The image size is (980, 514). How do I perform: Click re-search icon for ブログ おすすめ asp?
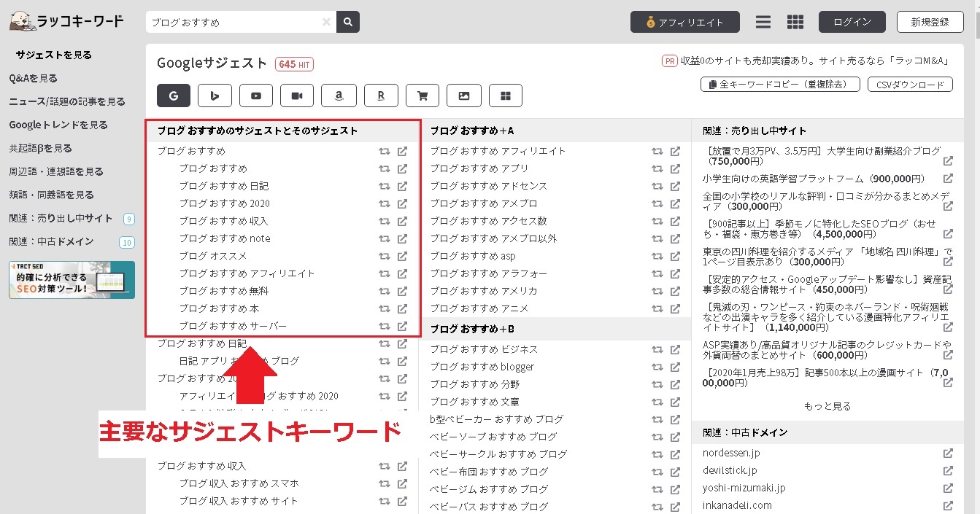coord(657,256)
